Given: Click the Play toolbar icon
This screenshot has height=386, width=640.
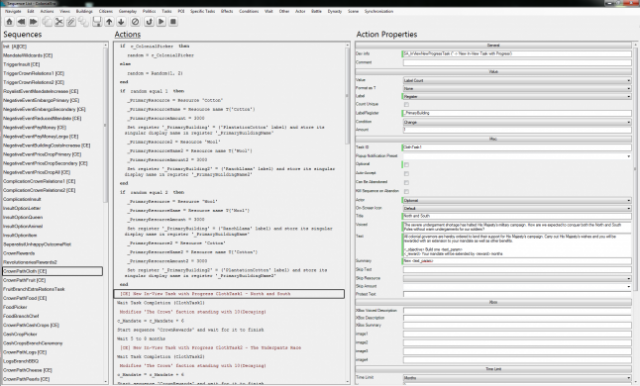Looking at the screenshot, I should click(x=161, y=22).
